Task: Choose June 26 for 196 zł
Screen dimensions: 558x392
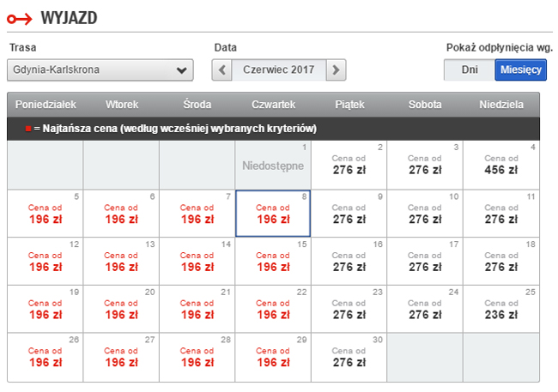Action: 45,357
